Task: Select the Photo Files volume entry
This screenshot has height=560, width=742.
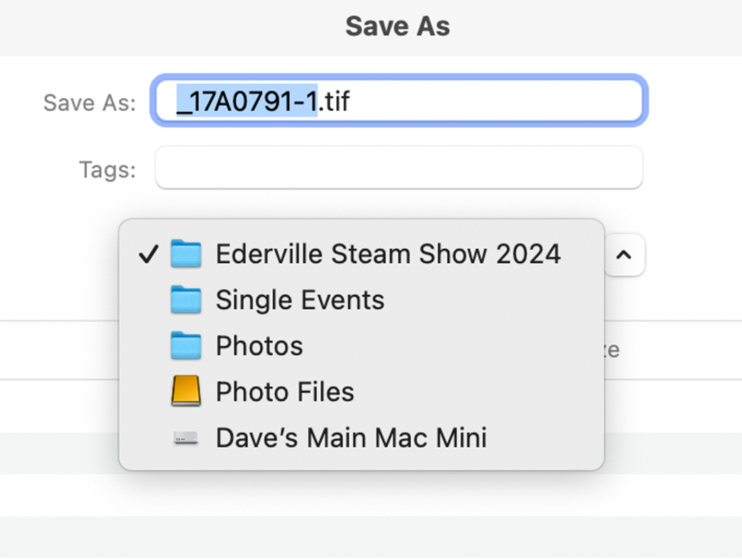Action: point(285,392)
